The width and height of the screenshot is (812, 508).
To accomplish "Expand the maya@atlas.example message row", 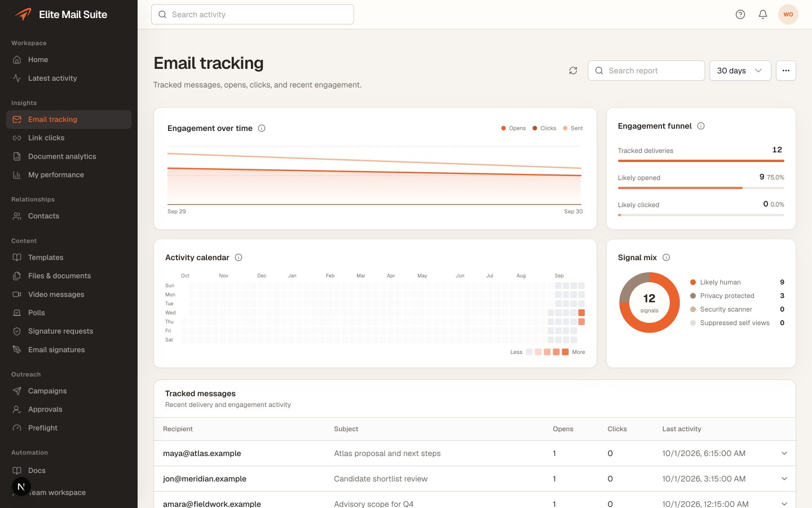I will pyautogui.click(x=784, y=453).
